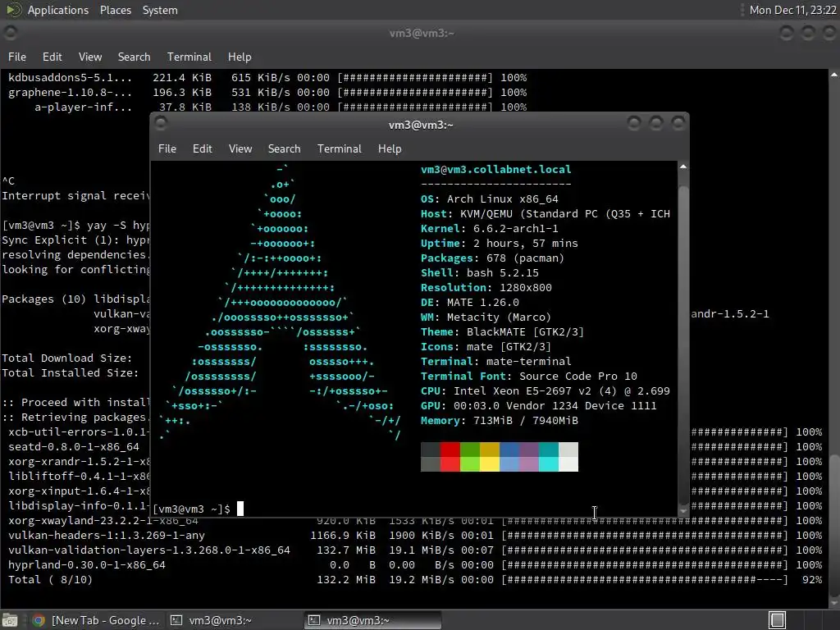Click the Kernel: 6.6.2-arch1-1 line
Image resolution: width=840 pixels, height=630 pixels.
coord(490,228)
